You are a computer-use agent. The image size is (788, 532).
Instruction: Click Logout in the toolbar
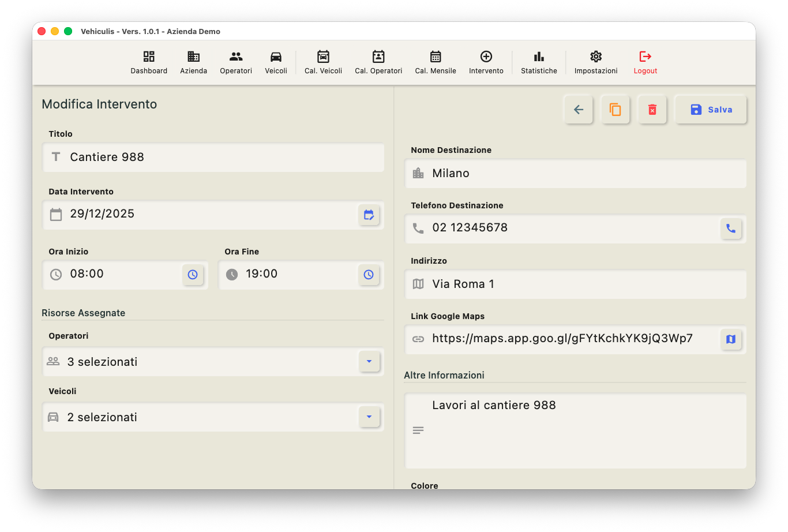646,62
